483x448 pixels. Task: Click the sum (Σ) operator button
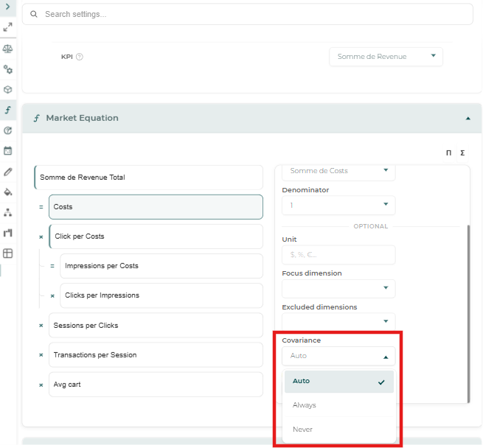pyautogui.click(x=462, y=153)
